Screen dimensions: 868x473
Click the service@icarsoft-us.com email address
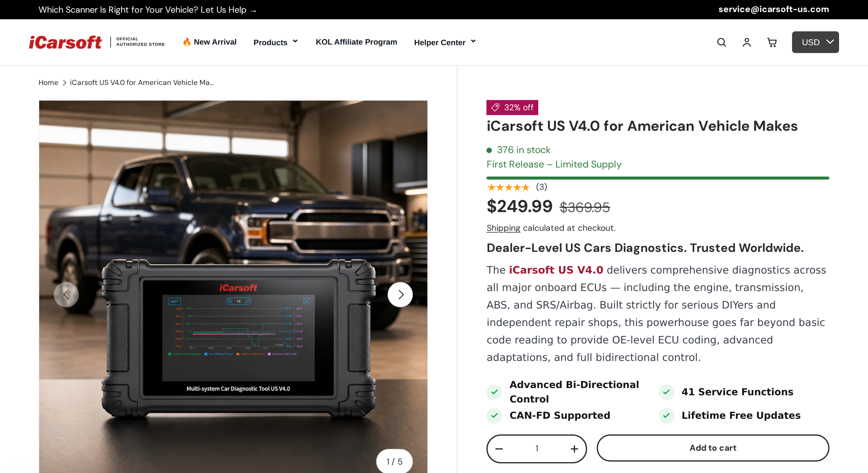click(773, 9)
